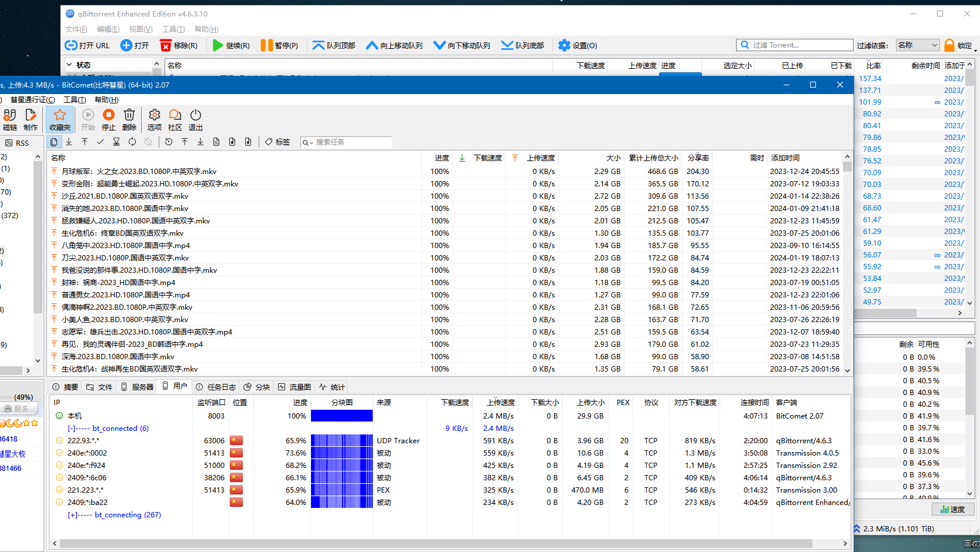Viewport: 980px width, 552px height.
Task: Select task 沙丘.2021.BD.1080P.国英双语双字.mkv
Action: click(446, 196)
